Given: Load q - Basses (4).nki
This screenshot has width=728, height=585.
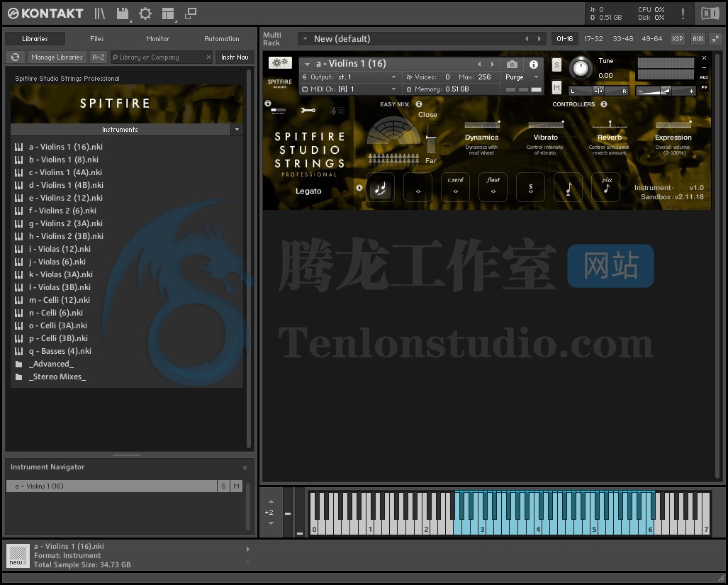Looking at the screenshot, I should coord(60,351).
